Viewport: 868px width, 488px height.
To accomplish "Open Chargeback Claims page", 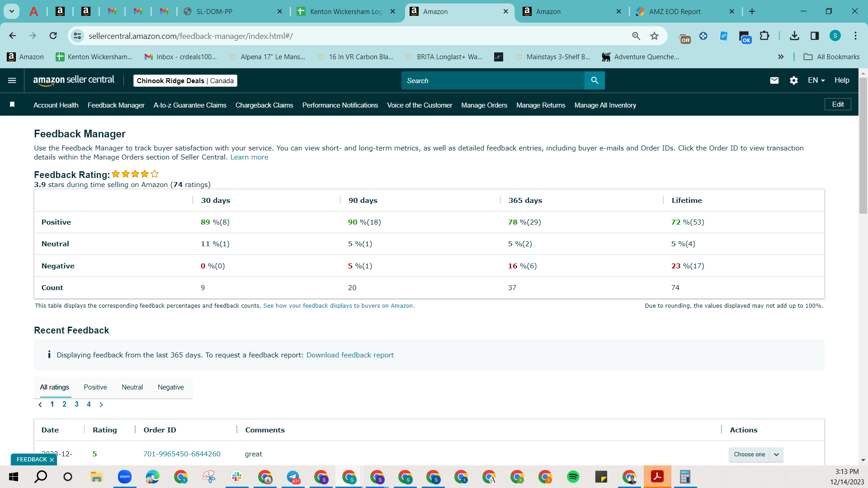I will coord(264,105).
